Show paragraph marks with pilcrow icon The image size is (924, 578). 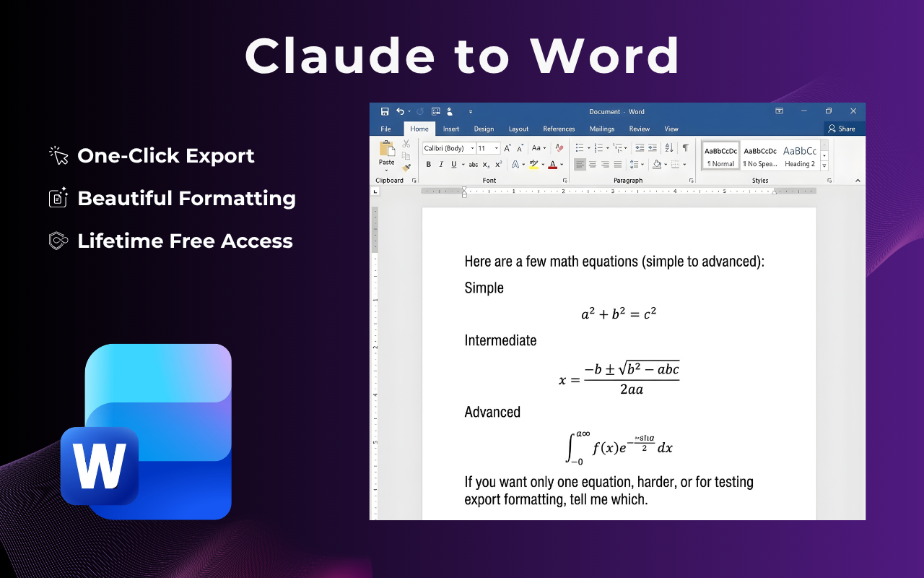[685, 148]
